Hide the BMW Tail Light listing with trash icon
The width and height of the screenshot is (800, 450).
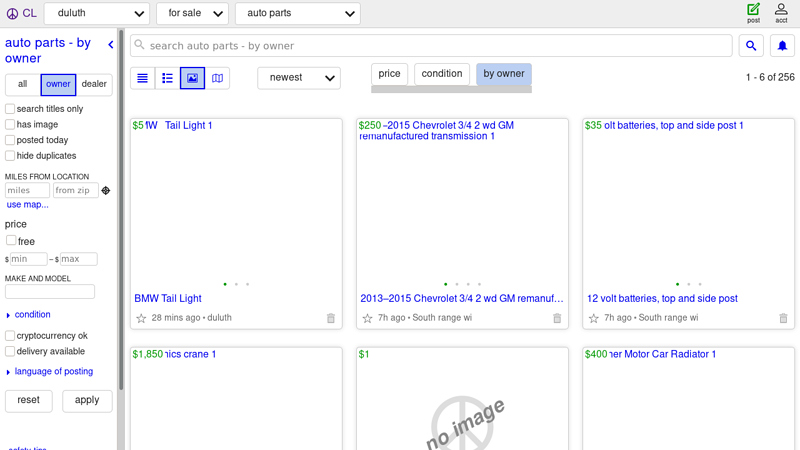pyautogui.click(x=331, y=318)
